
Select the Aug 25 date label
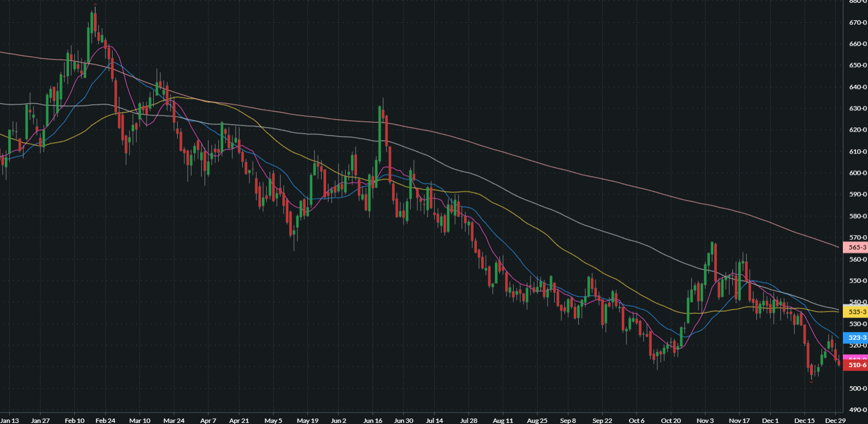(x=537, y=421)
